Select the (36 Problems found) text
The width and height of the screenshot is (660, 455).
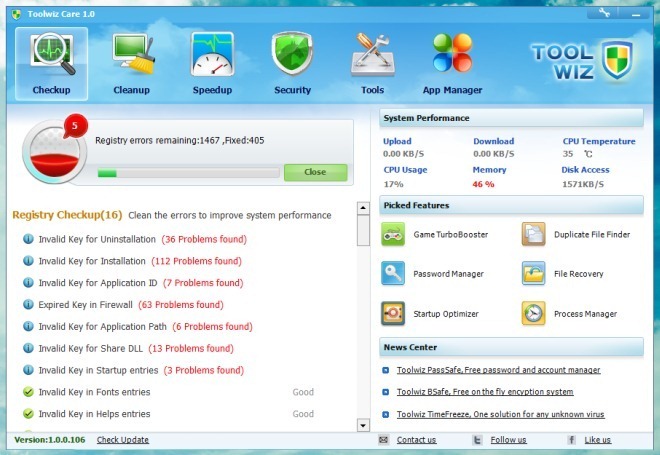click(204, 239)
